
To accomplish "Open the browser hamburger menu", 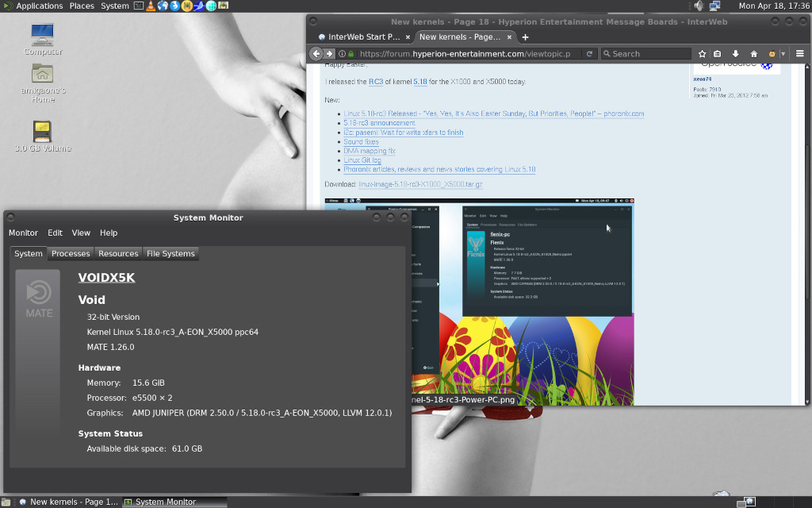I will [799, 53].
